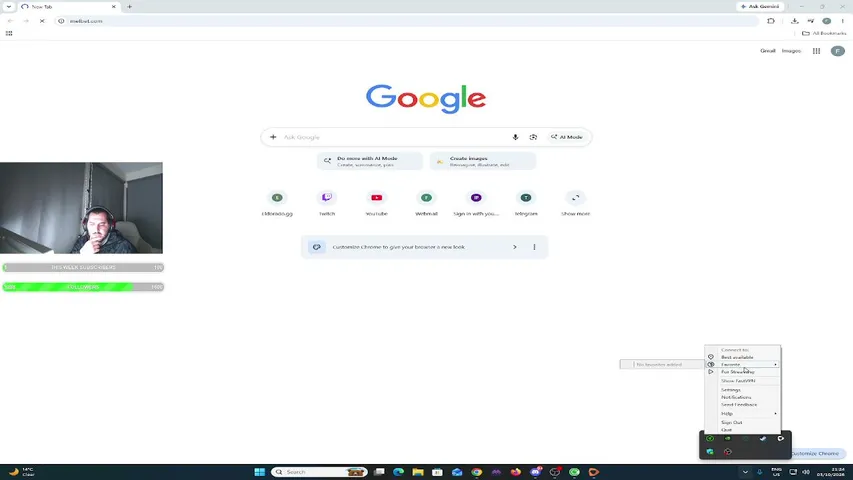
Task: Open the volume icon in system tray
Action: click(806, 472)
